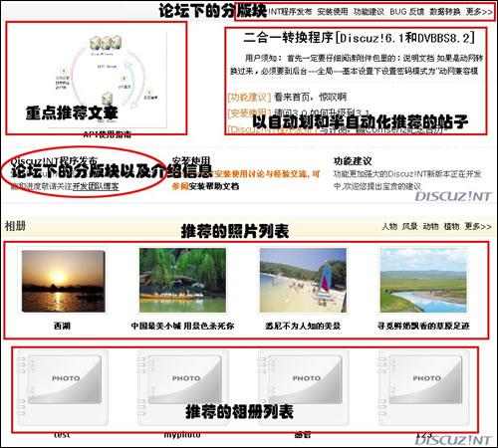Open the willow trees and boat photo

point(182,281)
